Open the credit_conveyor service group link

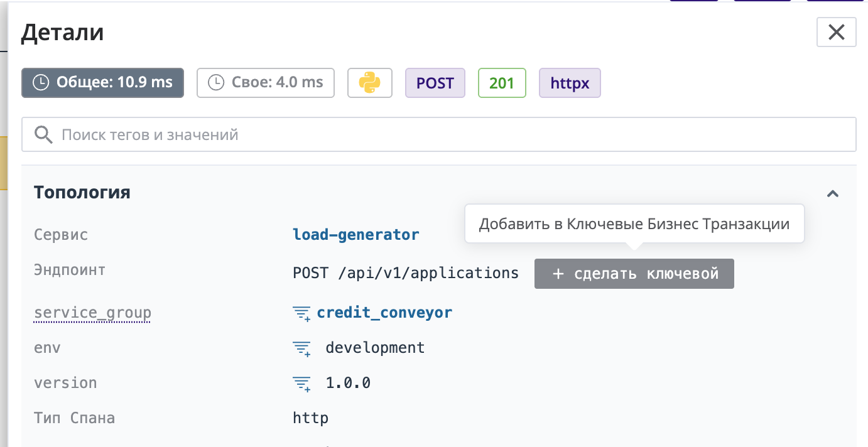384,313
